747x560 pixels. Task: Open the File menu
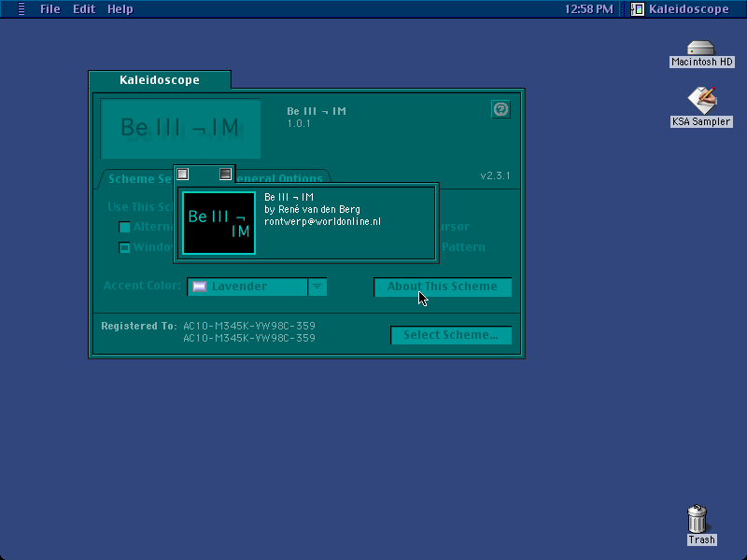point(50,9)
